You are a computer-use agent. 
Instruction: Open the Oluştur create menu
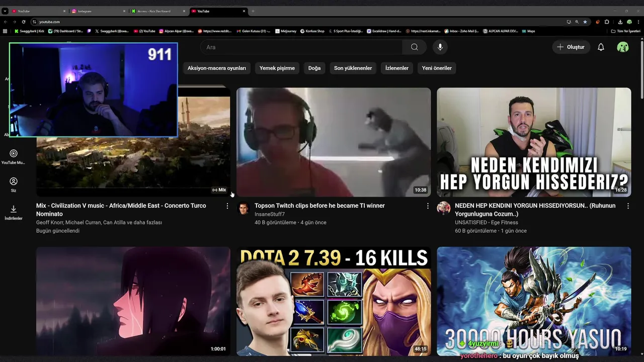(571, 47)
